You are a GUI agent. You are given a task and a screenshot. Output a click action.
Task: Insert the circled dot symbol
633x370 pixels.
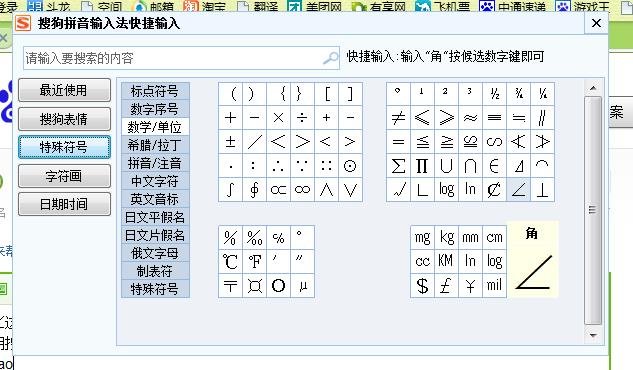tap(350, 166)
